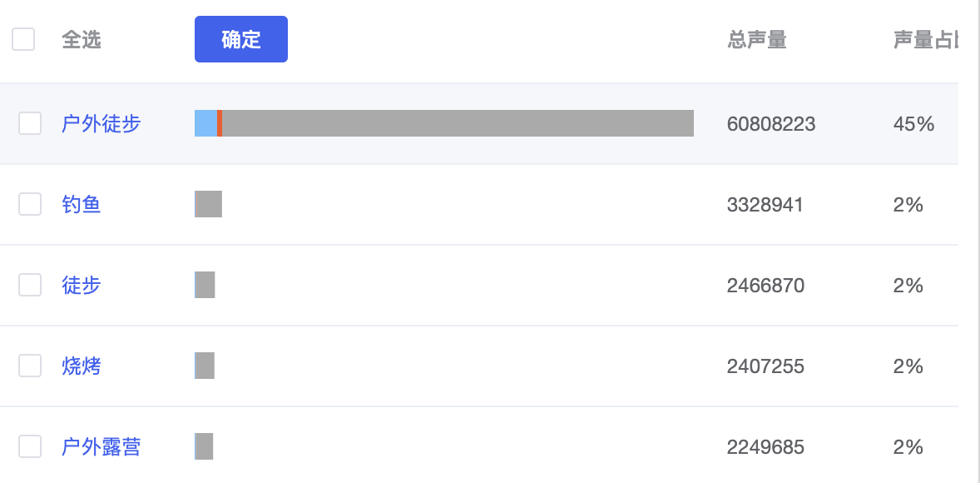This screenshot has height=483, width=980.
Task: Enable the 徒步 row checkbox
Action: (30, 285)
